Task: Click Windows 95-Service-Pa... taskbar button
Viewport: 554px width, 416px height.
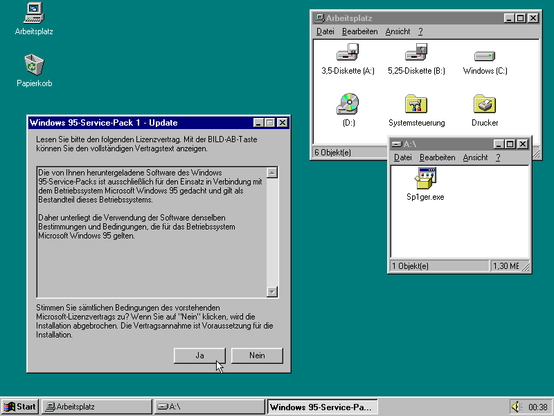Action: [x=322, y=407]
